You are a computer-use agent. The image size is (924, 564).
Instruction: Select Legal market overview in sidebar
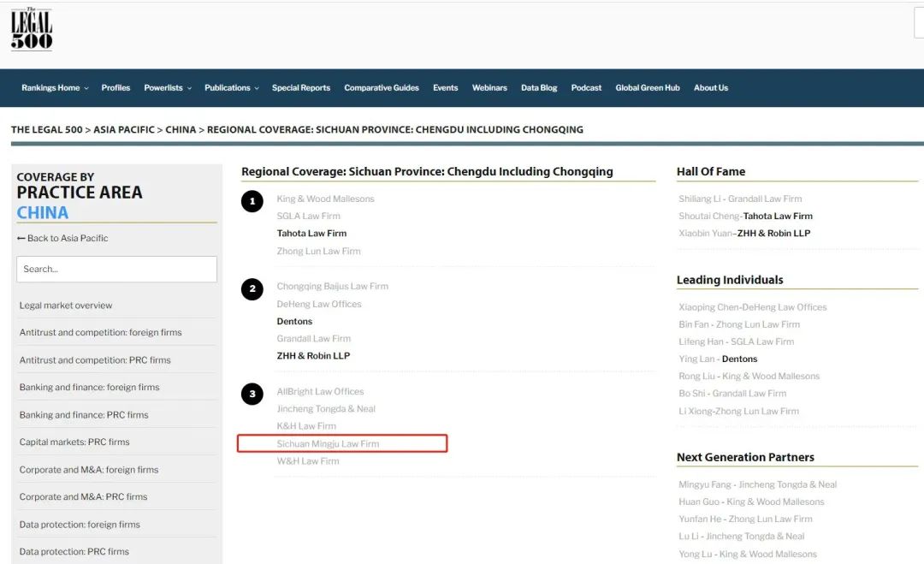pyautogui.click(x=66, y=306)
